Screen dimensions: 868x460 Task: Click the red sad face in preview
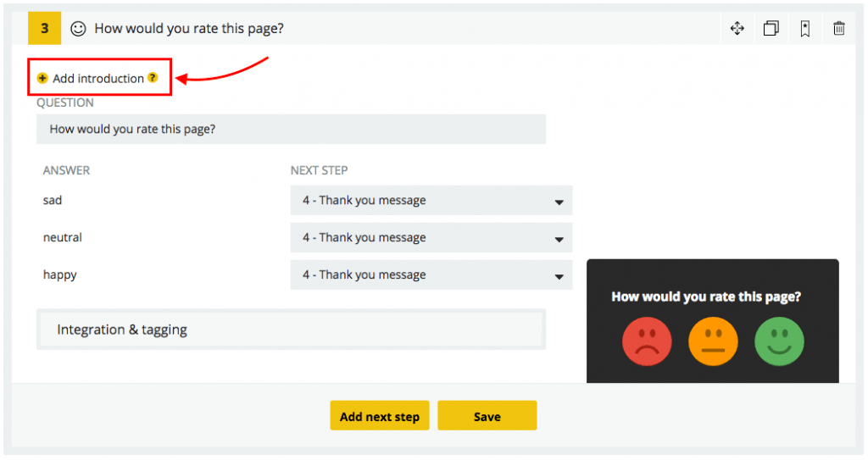647,341
